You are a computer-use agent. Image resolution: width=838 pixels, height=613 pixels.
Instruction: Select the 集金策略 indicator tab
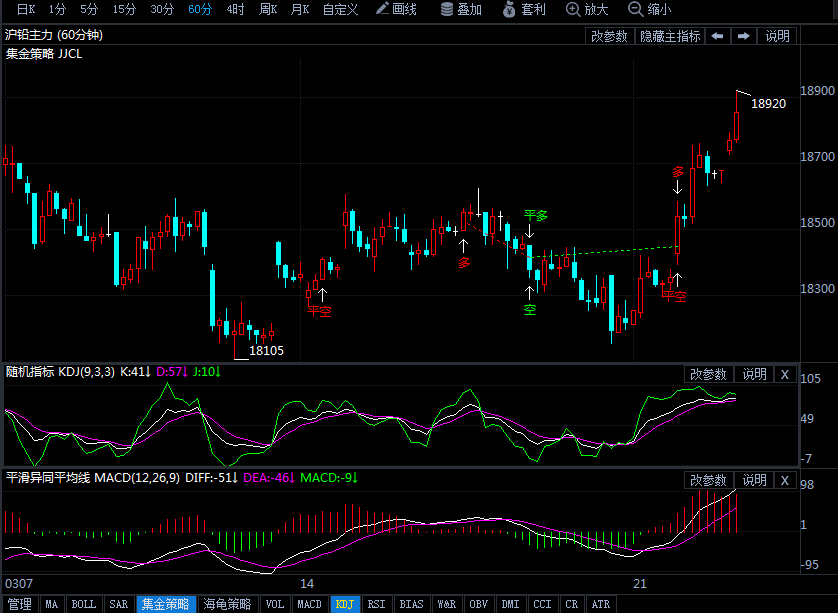pyautogui.click(x=166, y=604)
